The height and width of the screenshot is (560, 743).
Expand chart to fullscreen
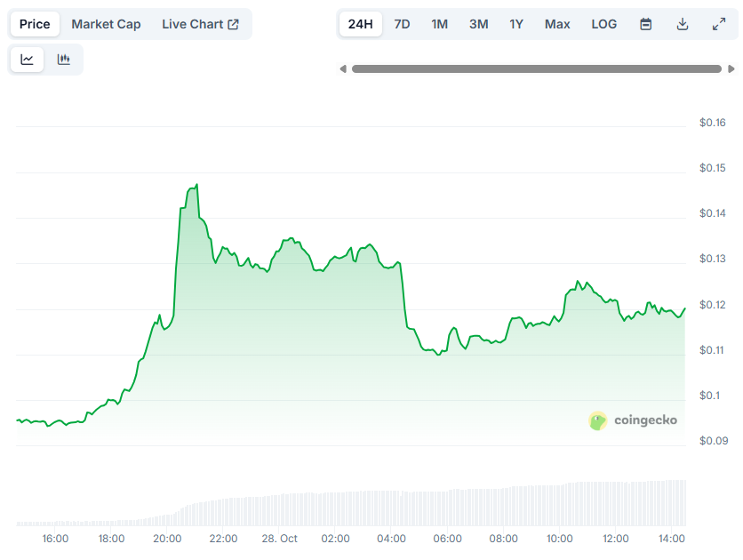click(719, 24)
